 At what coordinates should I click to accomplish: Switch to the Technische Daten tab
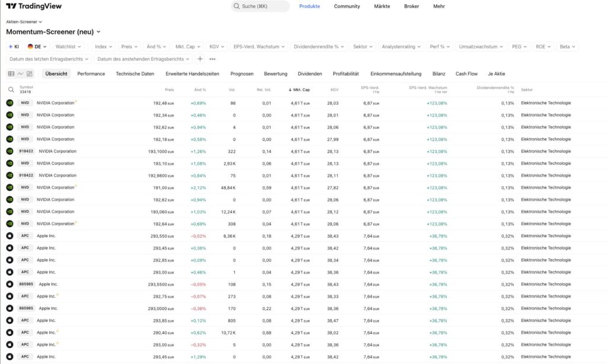point(135,74)
